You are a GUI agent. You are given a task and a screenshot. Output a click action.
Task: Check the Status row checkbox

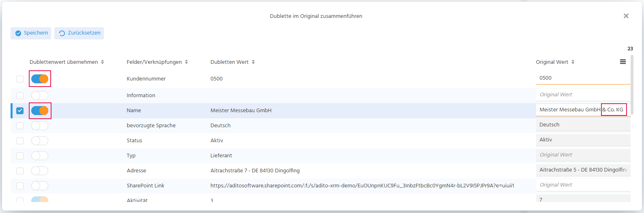pyautogui.click(x=20, y=141)
